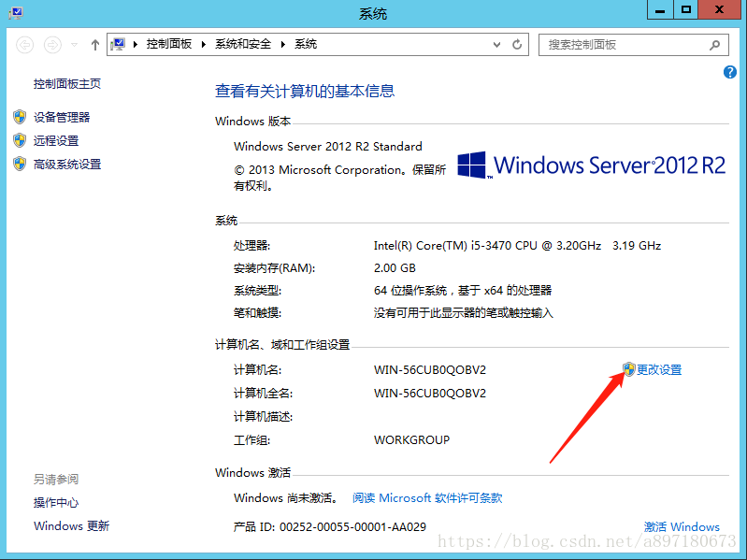Click the shield icon beside 高级系统设置
Viewport: 747px width, 560px height.
tap(20, 164)
